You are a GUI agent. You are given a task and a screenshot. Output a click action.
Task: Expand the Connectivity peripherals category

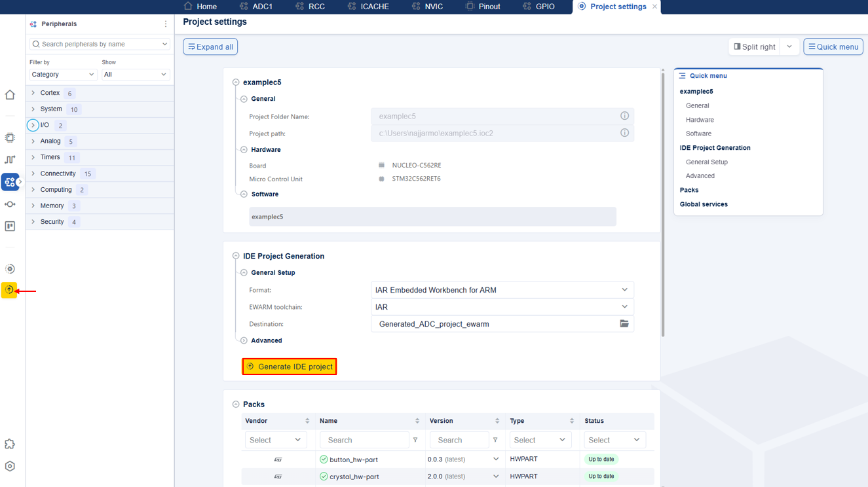33,173
